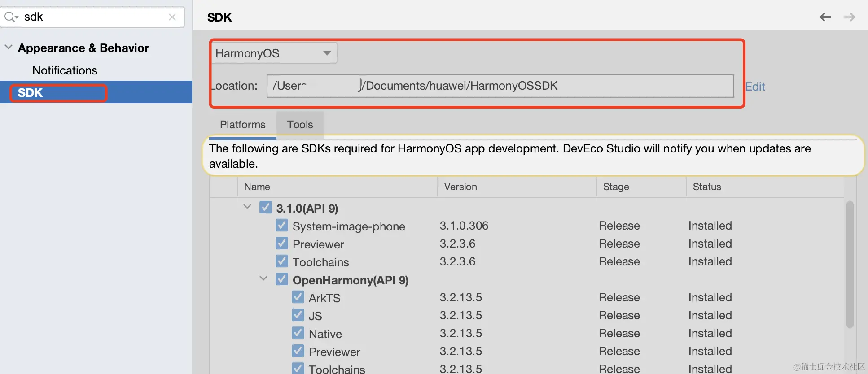The width and height of the screenshot is (868, 374).
Task: Click the search magnifier icon
Action: (x=10, y=17)
